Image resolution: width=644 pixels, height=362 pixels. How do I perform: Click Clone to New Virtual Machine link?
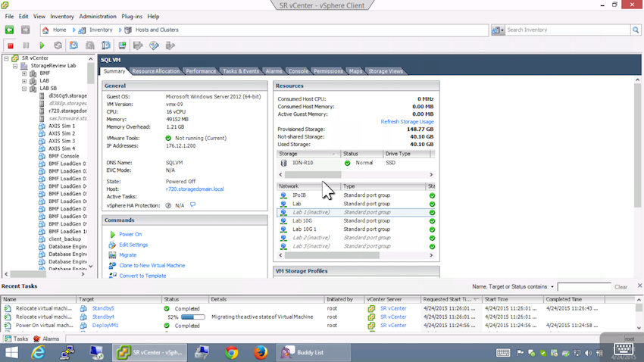click(x=152, y=266)
